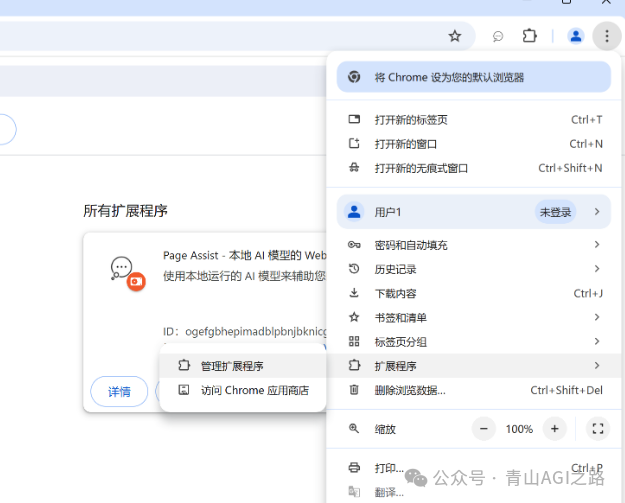Click the bookmark star in address bar
The image size is (625, 503).
[455, 36]
